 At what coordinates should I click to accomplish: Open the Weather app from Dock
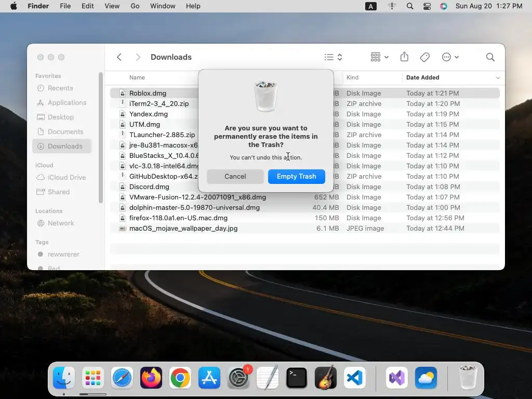426,378
